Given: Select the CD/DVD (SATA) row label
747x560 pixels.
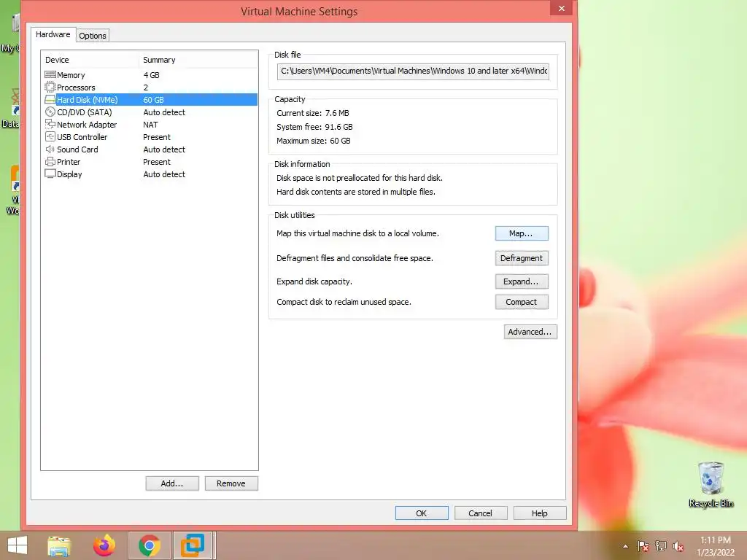Looking at the screenshot, I should coord(85,112).
